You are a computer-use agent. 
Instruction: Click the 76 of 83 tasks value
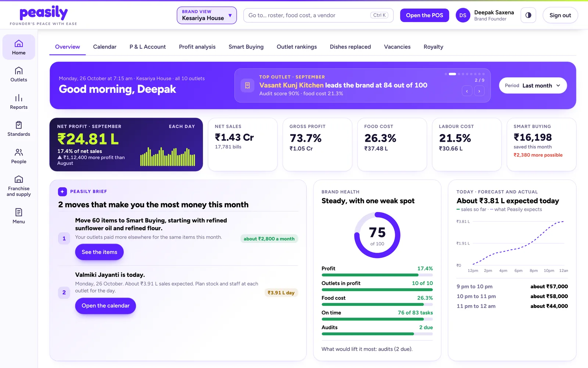click(415, 313)
